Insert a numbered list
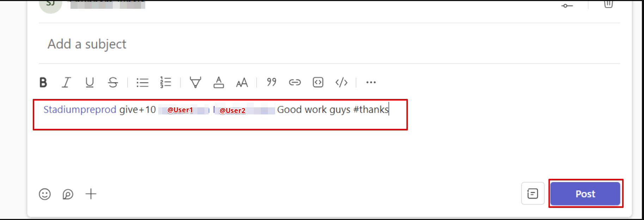 click(x=166, y=82)
